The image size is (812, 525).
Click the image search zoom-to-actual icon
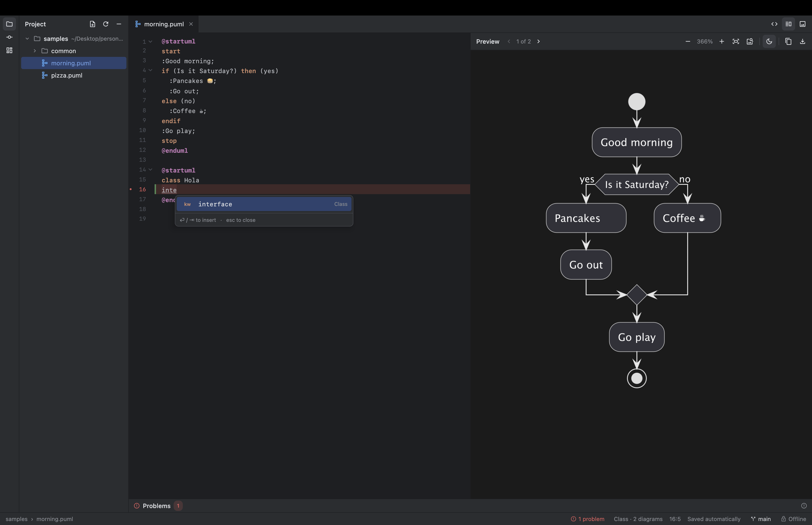tap(750, 41)
